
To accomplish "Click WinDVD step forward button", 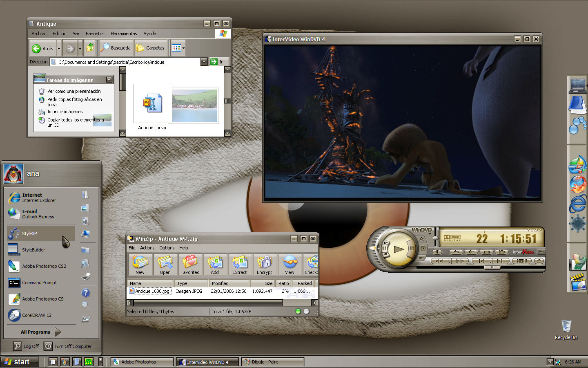I will click(x=385, y=242).
